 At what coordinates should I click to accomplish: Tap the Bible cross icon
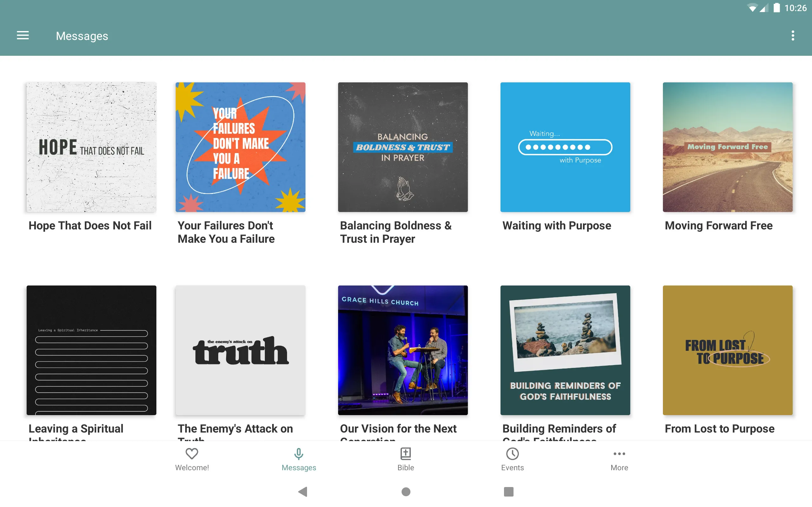(406, 454)
